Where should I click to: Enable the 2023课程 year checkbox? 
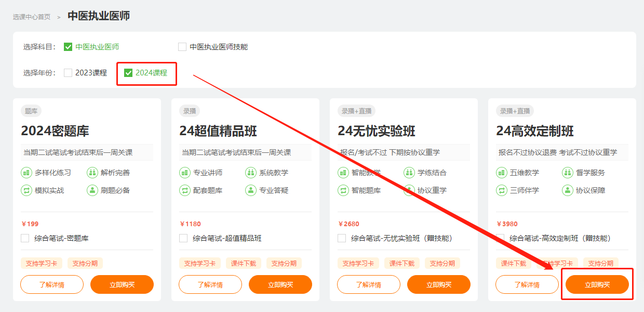coord(68,73)
